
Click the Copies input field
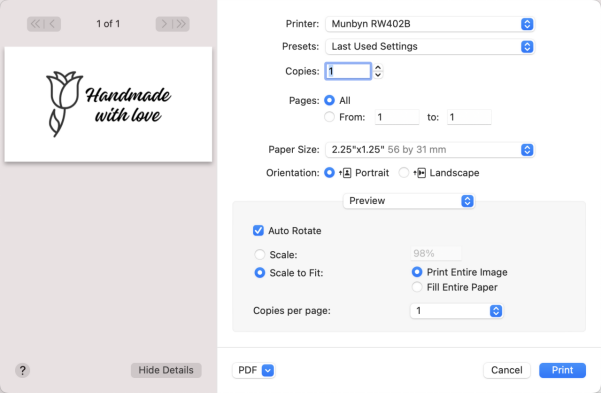348,71
